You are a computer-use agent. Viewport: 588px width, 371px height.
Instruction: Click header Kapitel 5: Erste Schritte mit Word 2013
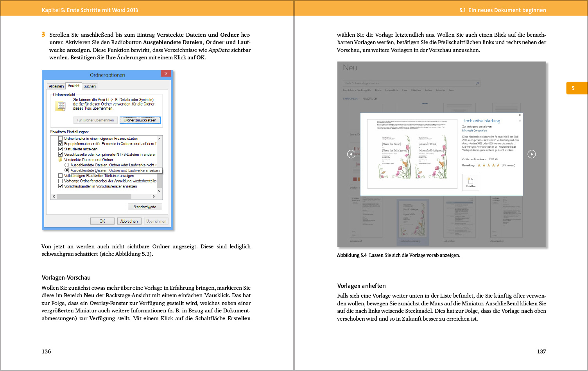pos(90,10)
